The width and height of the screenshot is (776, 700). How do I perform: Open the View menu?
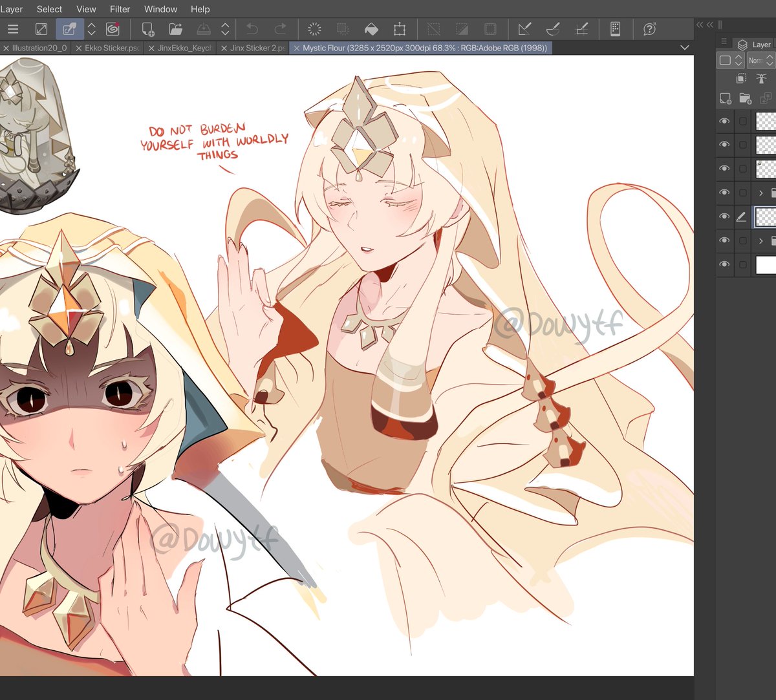[x=86, y=9]
